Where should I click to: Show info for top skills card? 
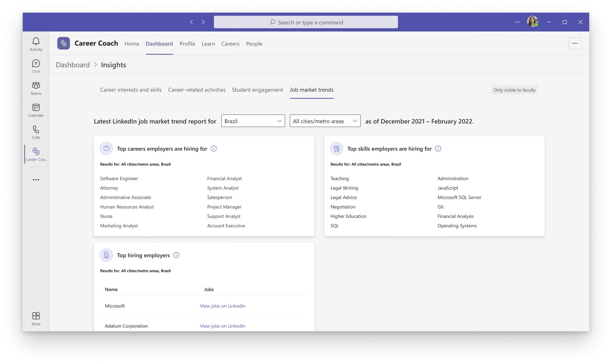(438, 148)
